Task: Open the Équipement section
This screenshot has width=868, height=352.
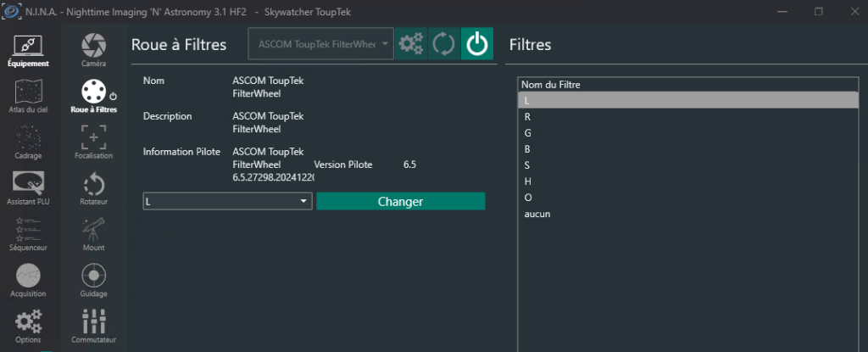Action: pos(28,52)
